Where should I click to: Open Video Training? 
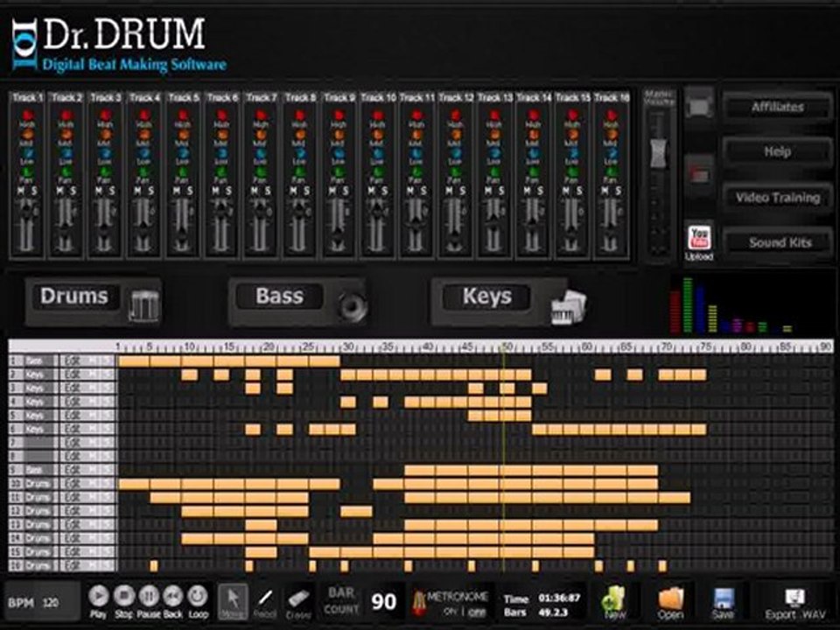[x=777, y=198]
